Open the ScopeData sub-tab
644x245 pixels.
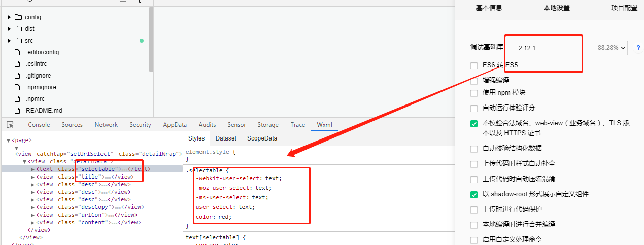[262, 138]
